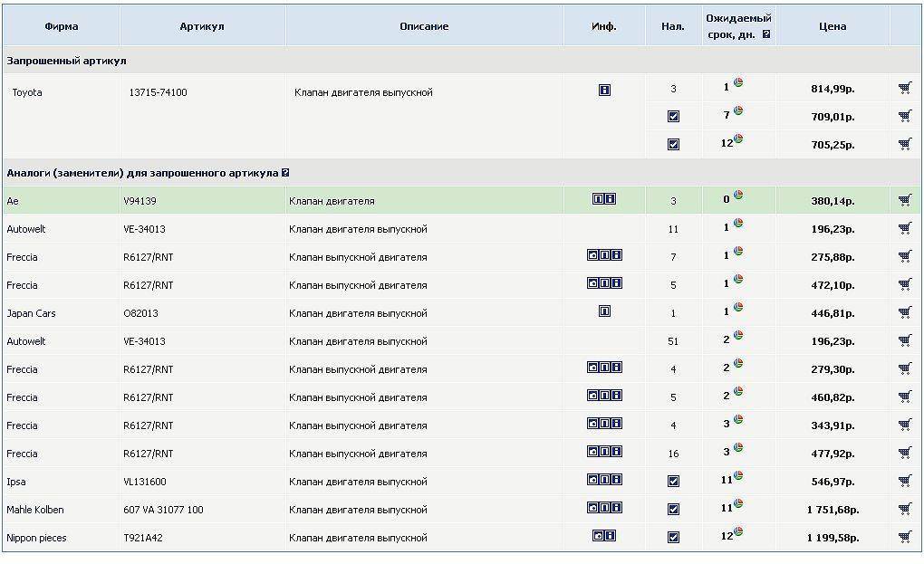Click delivery statistics pie icon in Ae row

[738, 196]
